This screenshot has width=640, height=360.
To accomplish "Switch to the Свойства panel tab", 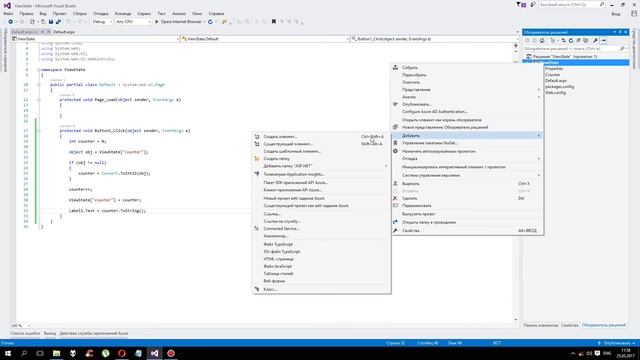I will [x=570, y=325].
